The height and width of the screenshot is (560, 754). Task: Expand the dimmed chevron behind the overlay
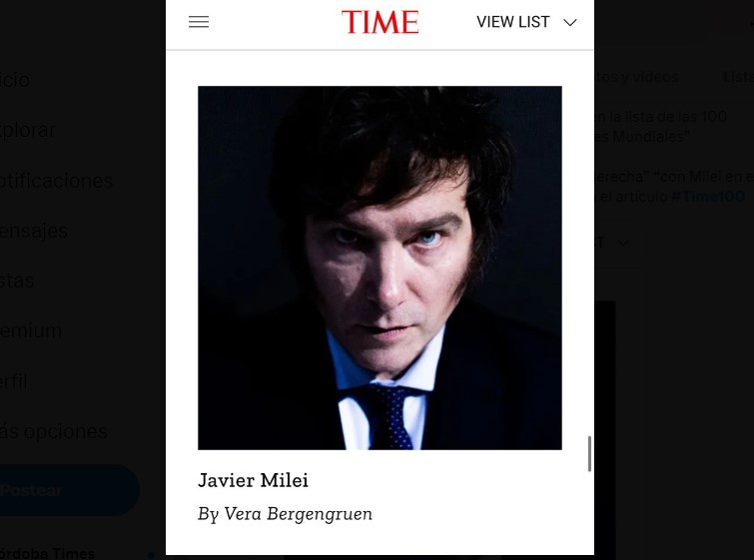623,243
